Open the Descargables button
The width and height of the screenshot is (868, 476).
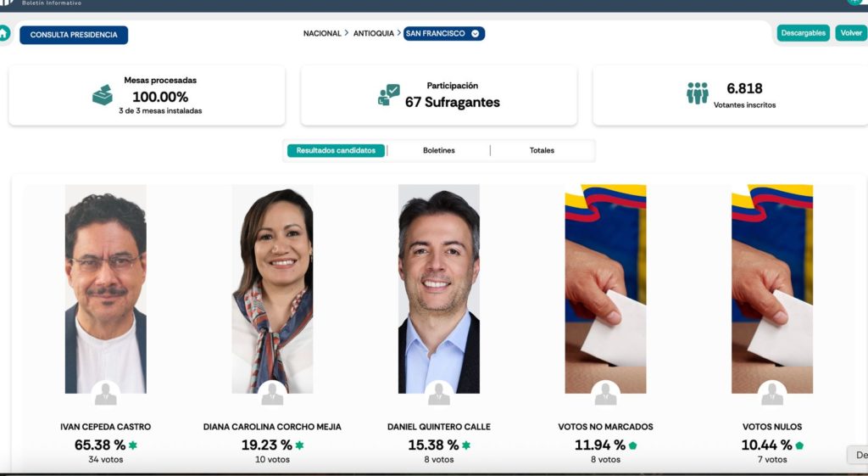click(x=804, y=33)
